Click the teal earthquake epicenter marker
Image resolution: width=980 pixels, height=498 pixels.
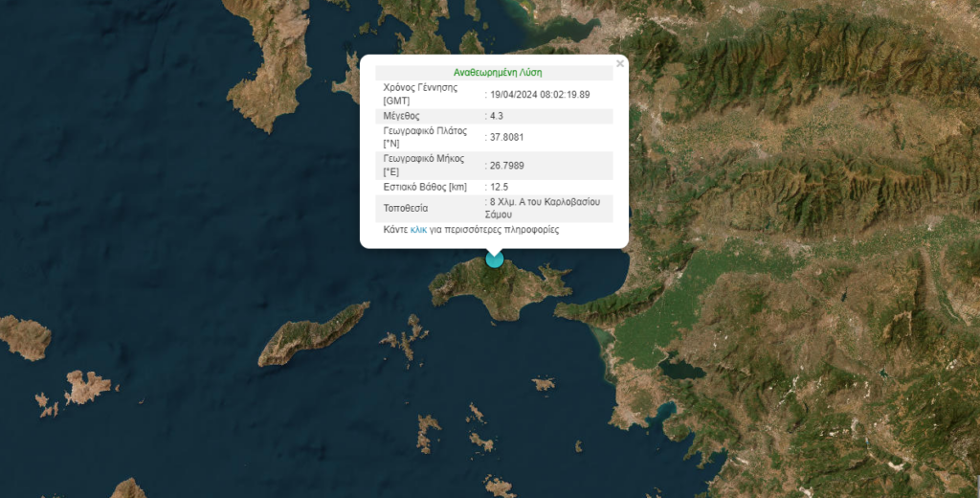[x=494, y=258]
